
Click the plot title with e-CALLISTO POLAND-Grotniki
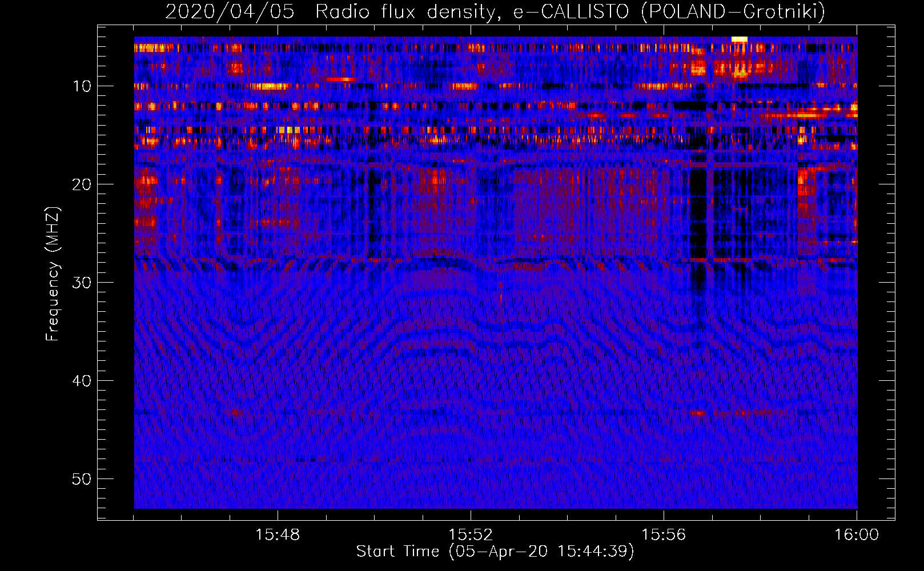495,11
